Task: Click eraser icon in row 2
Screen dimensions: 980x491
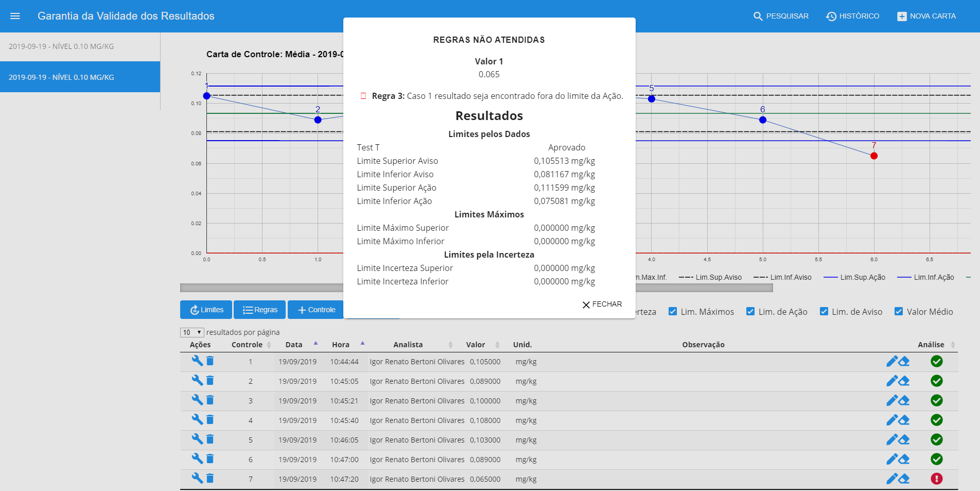Action: (904, 381)
